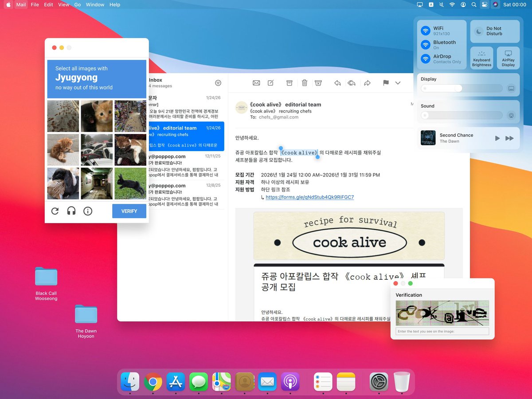Viewport: 532px width, 399px height.
Task: Play Second Chance track
Action: [497, 138]
